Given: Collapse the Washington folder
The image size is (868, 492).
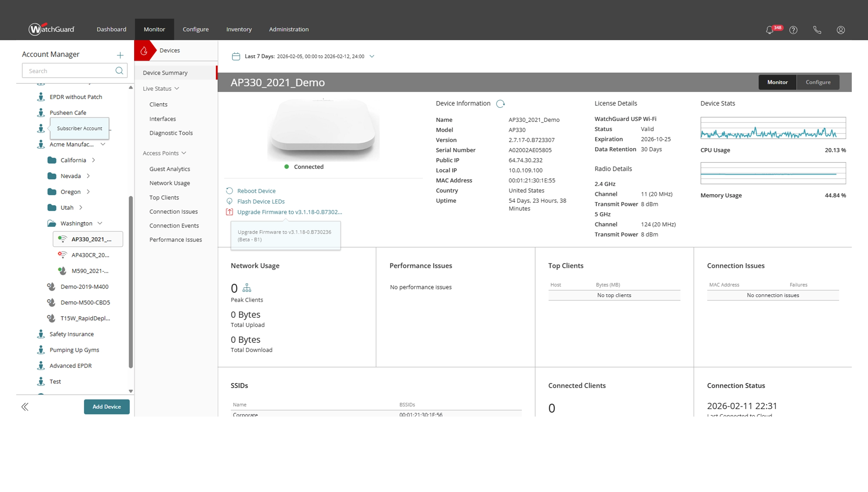Looking at the screenshot, I should pyautogui.click(x=100, y=223).
